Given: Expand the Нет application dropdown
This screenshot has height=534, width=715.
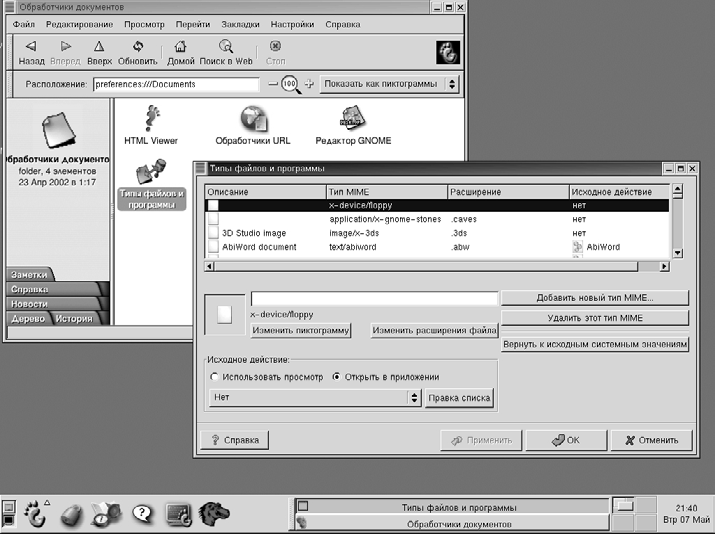Looking at the screenshot, I should (314, 398).
